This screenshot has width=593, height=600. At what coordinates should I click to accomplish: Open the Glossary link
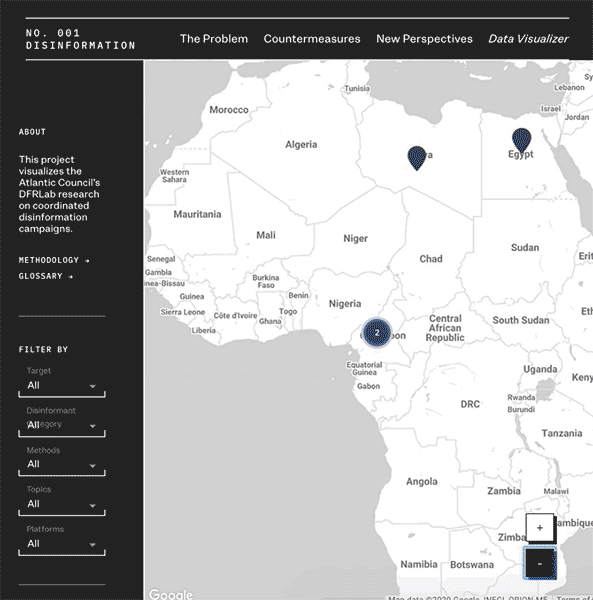(46, 276)
